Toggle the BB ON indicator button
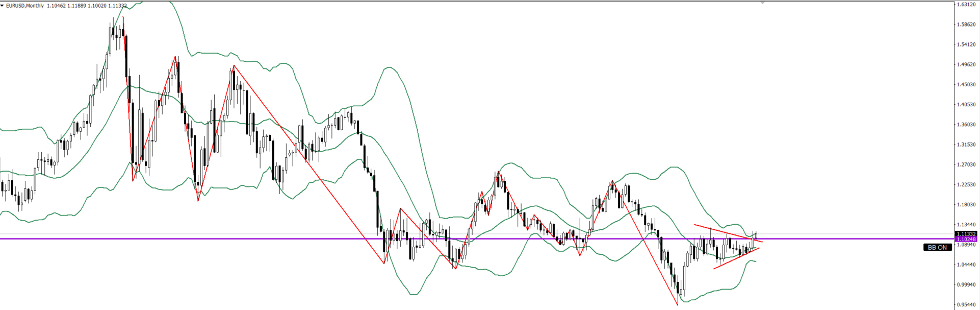The height and width of the screenshot is (310, 980). (937, 247)
